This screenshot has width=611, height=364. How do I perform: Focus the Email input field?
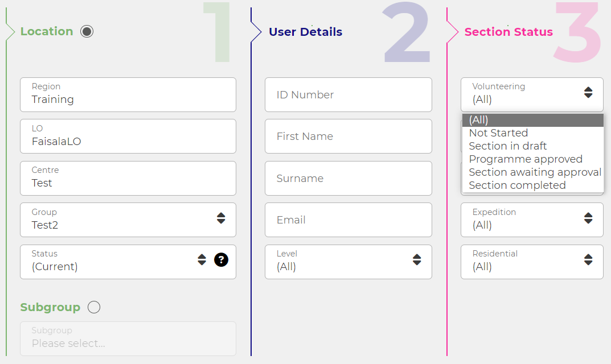coord(348,220)
